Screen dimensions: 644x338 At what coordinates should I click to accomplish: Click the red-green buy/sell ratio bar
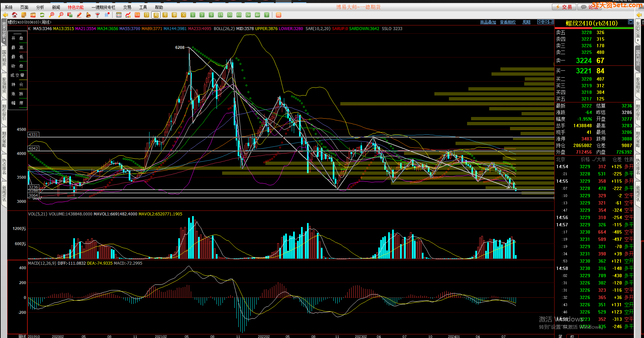(x=594, y=28)
